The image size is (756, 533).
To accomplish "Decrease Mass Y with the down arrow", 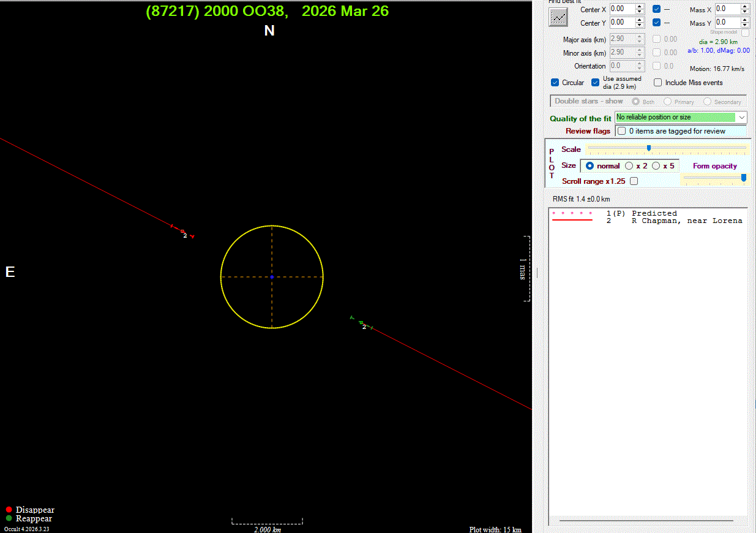I will pos(744,26).
